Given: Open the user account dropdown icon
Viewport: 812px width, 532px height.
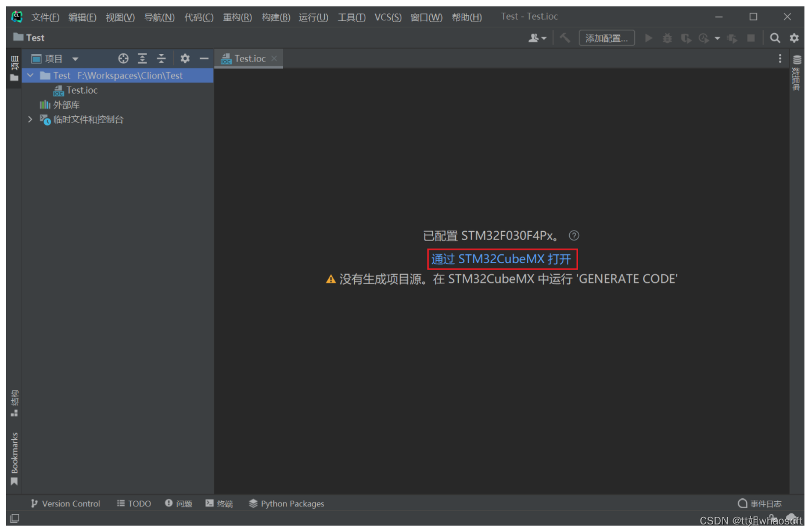Looking at the screenshot, I should tap(537, 38).
